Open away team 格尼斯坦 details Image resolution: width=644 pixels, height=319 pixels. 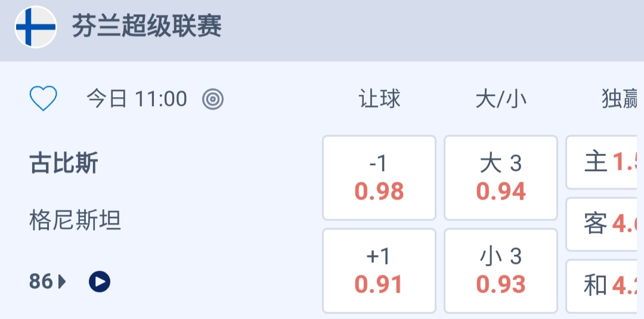tap(75, 221)
